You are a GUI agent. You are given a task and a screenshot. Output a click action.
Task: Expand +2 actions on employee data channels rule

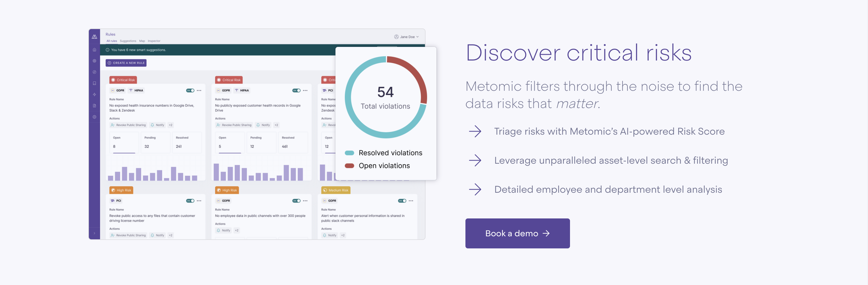237,230
